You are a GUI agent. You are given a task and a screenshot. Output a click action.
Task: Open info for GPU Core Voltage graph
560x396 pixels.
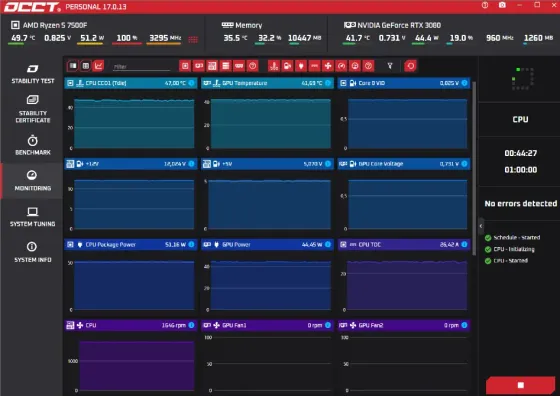(x=464, y=164)
